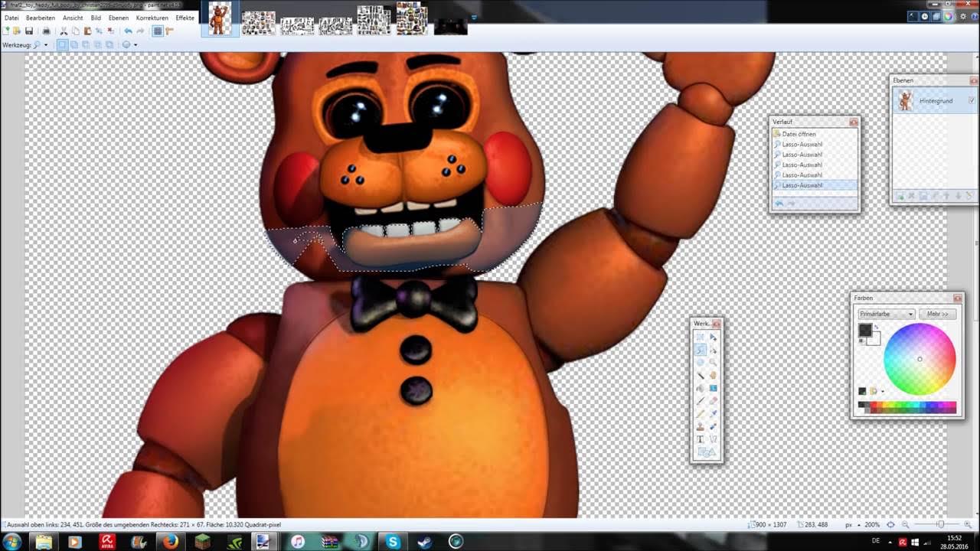Screen dimensions: 980x551
Task: Select the Pencil tool
Action: (x=700, y=413)
